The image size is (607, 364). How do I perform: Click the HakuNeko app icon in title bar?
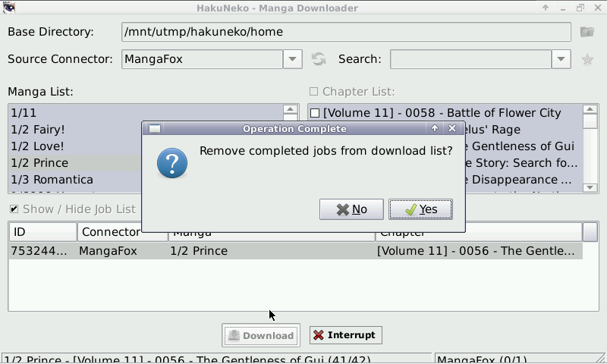point(8,8)
